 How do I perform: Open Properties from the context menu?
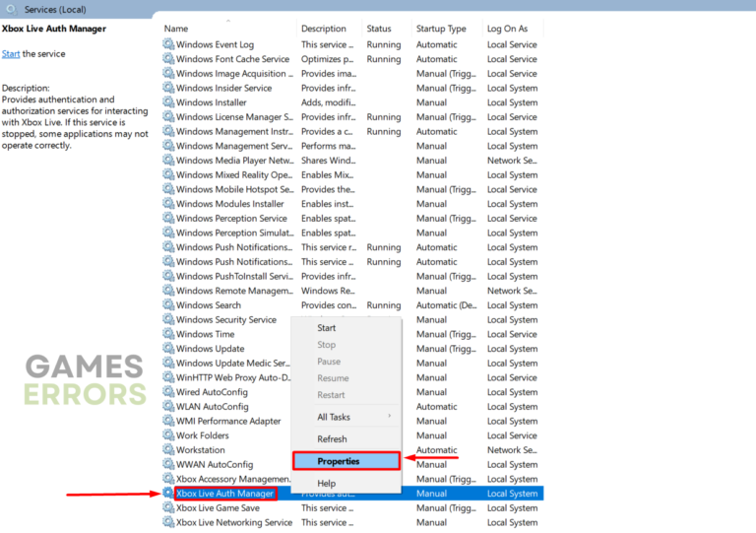tap(338, 461)
